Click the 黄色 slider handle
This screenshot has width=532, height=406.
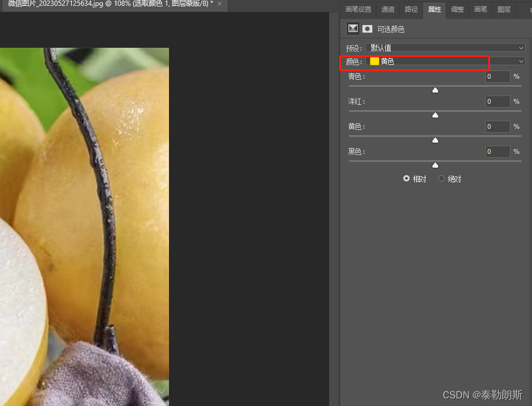(x=435, y=140)
